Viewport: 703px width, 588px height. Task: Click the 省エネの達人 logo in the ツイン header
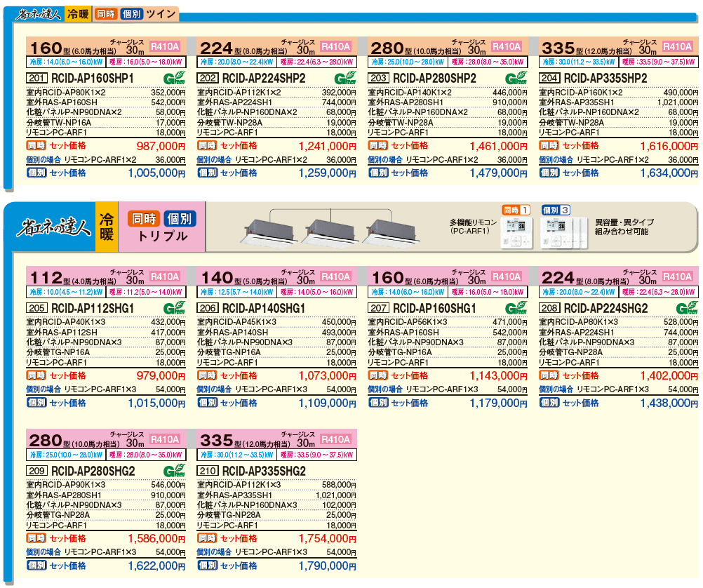39,14
